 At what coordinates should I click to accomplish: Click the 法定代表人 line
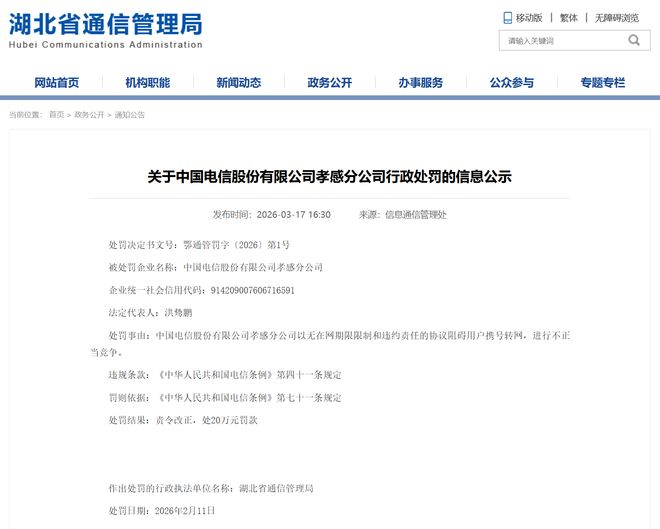coord(150,313)
